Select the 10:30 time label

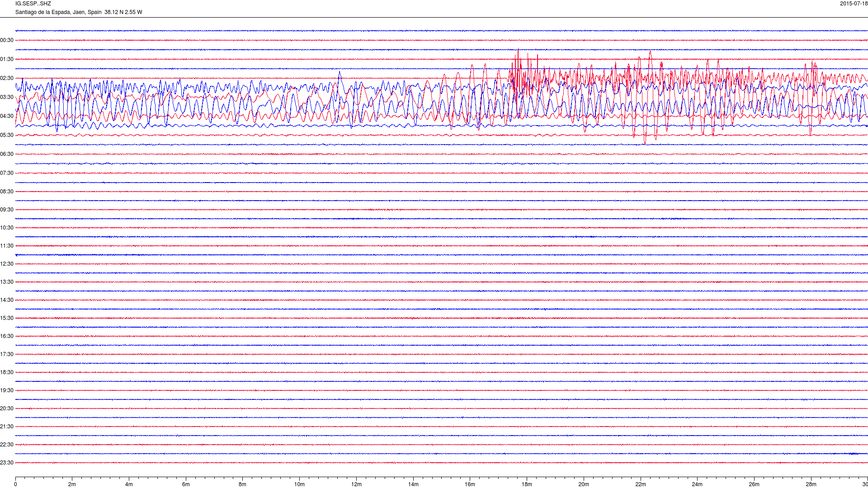pyautogui.click(x=7, y=228)
